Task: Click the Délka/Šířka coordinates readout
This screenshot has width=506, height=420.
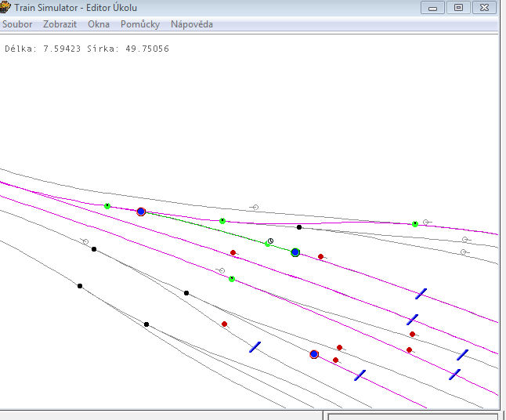Action: point(87,49)
